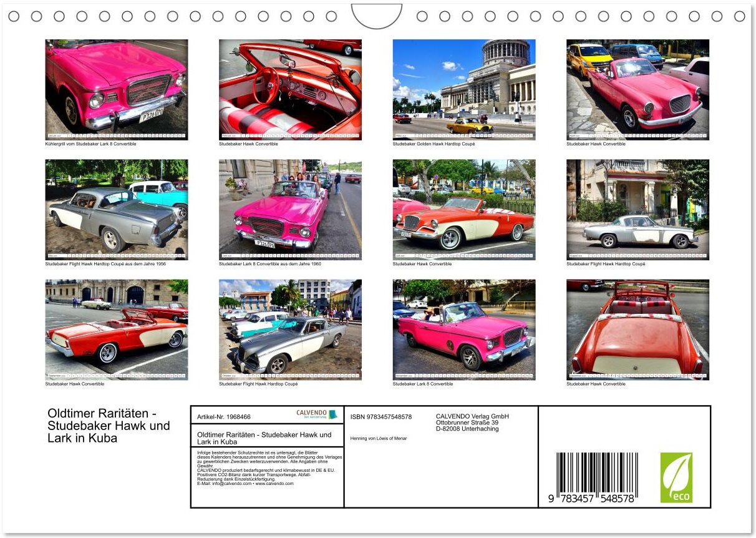Viewport: 756px width, 538px height.
Task: Click caption under the red interior photo
Action: pyautogui.click(x=248, y=144)
